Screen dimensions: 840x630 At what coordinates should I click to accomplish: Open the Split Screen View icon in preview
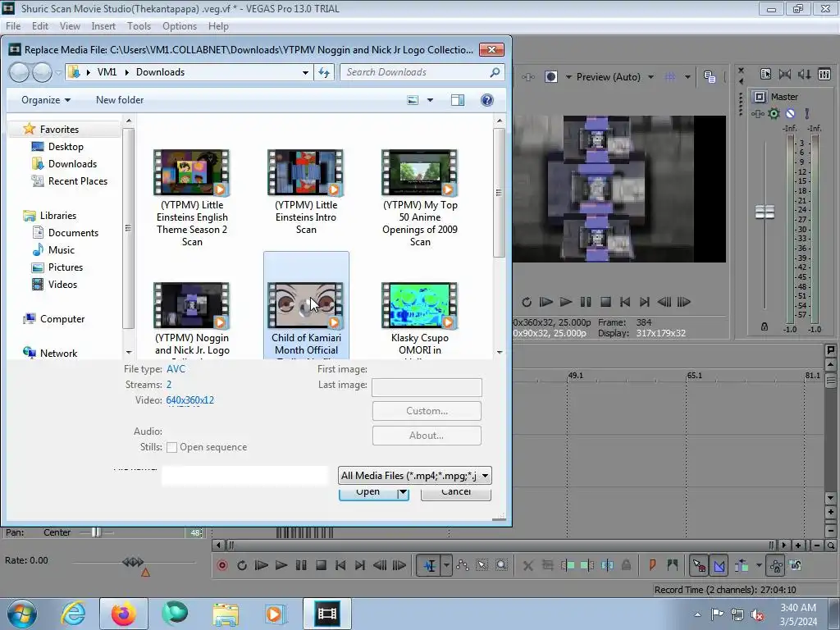point(550,76)
